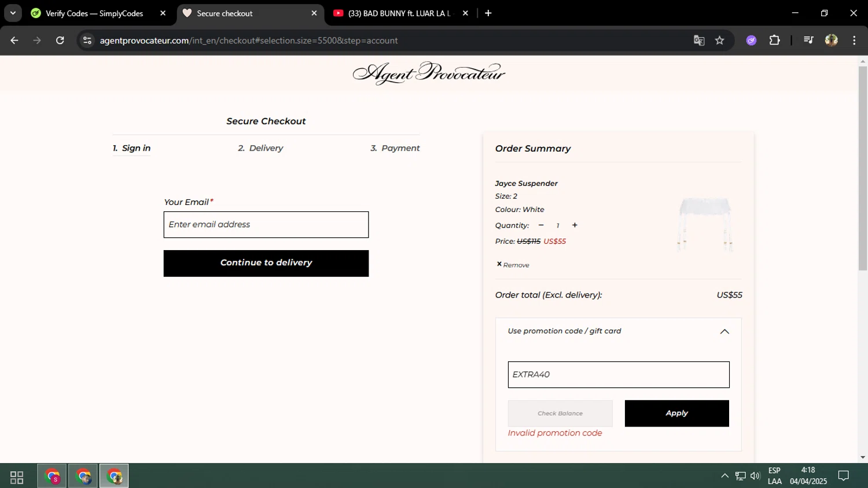868x488 pixels.
Task: Click Order total (Excl. delivery) label
Action: point(549,295)
